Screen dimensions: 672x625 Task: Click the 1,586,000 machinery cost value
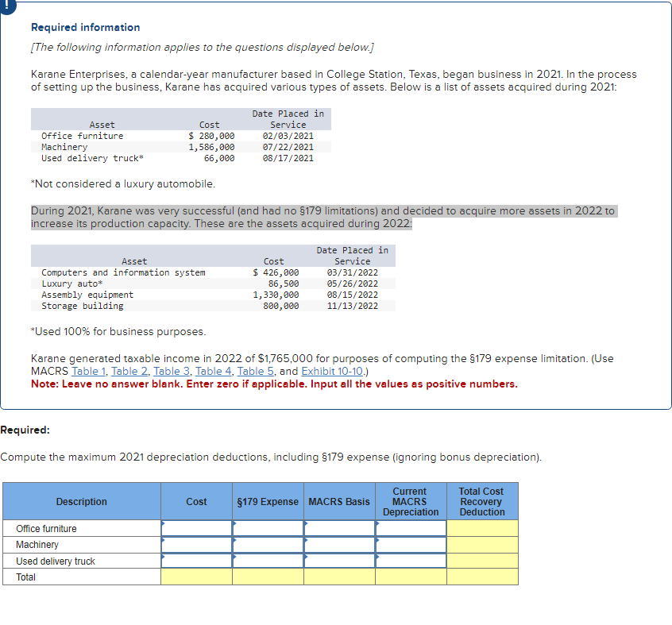pos(212,147)
